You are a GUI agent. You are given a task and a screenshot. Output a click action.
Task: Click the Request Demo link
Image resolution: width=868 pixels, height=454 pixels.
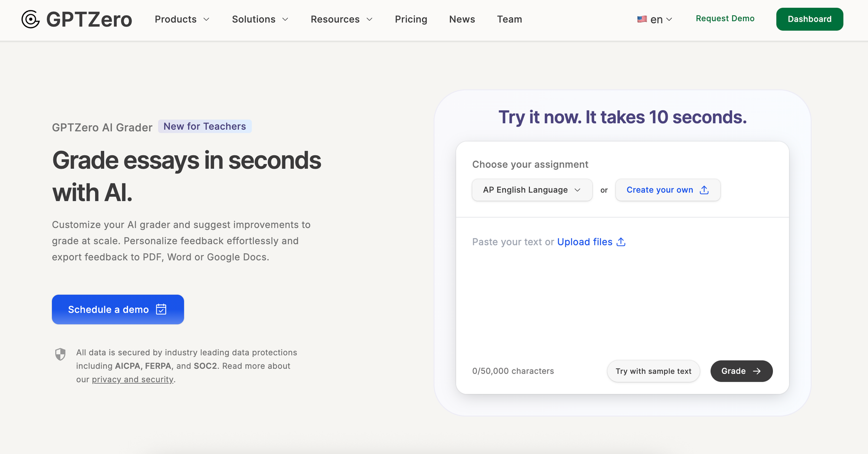click(725, 19)
